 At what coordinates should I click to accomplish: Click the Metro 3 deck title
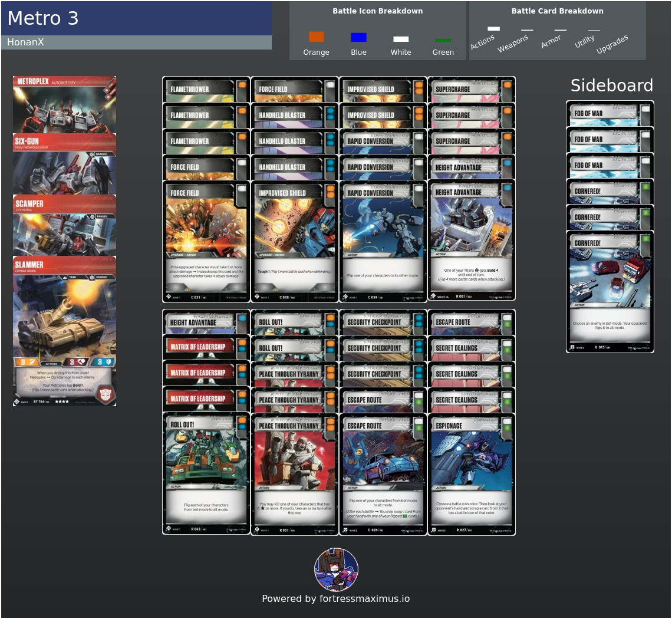click(43, 18)
